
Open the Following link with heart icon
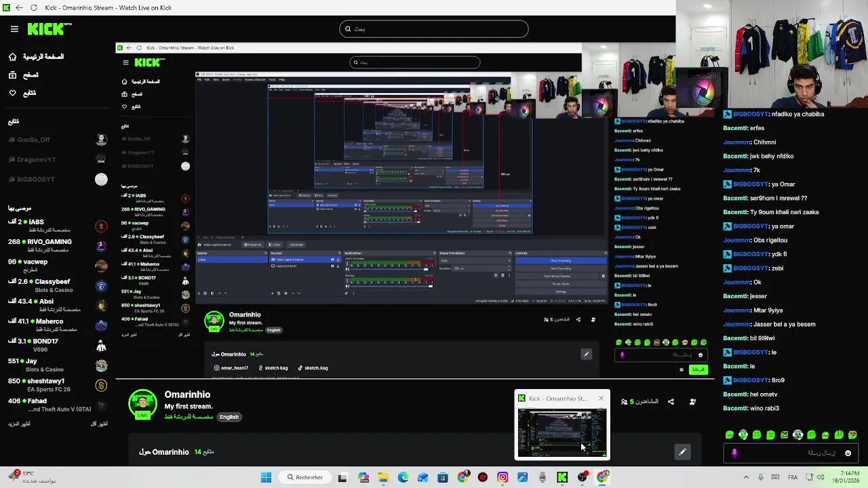[22, 93]
